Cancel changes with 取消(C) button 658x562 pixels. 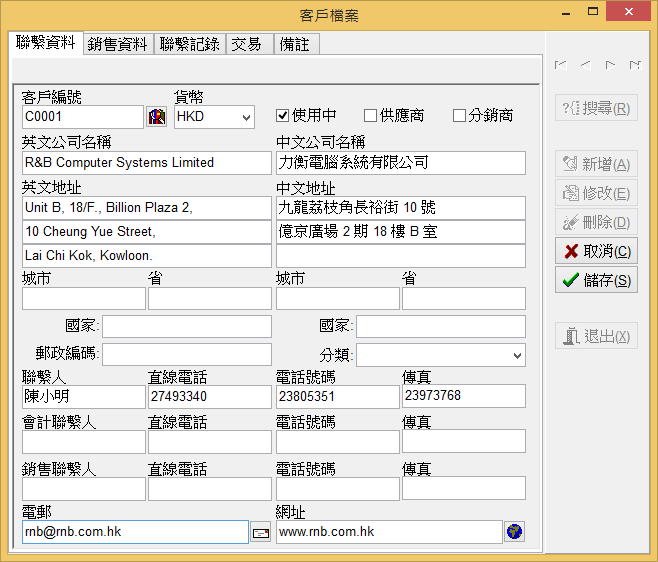[596, 251]
